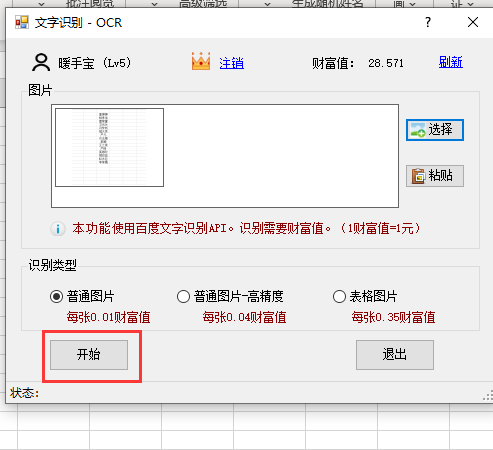Click the 刷新 refresh link

pyautogui.click(x=451, y=62)
